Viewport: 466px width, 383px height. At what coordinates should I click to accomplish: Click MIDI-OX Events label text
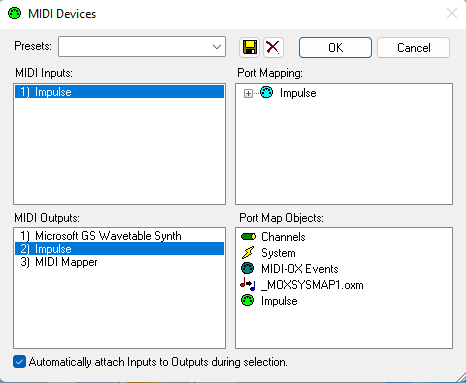(x=300, y=269)
